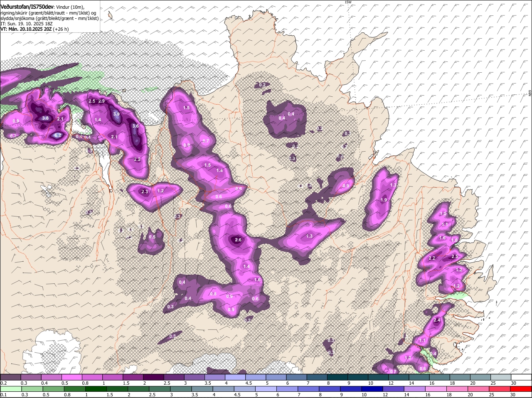Click the dark teal 8 swatch in upper scale
532x398 pixels.
pyautogui.click(x=337, y=377)
